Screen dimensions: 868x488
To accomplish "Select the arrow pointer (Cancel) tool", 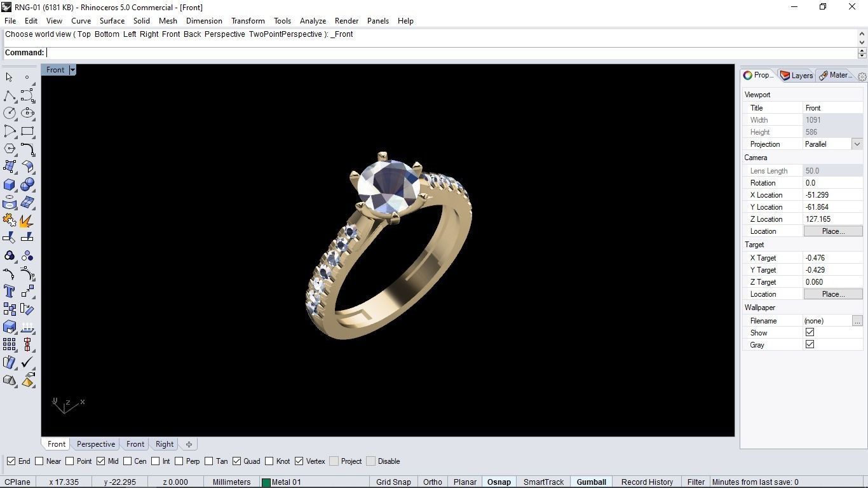I will 9,77.
